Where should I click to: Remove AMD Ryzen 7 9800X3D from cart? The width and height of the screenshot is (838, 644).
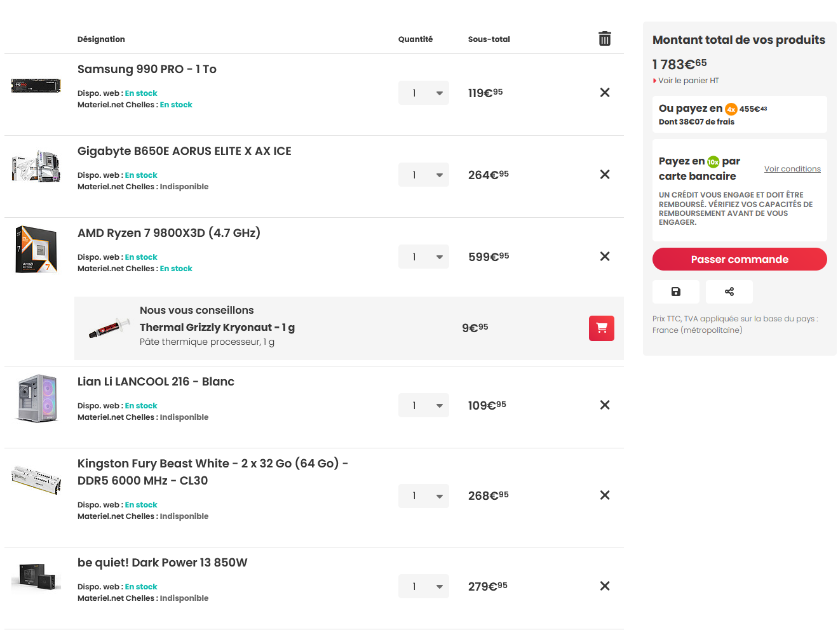tap(605, 257)
